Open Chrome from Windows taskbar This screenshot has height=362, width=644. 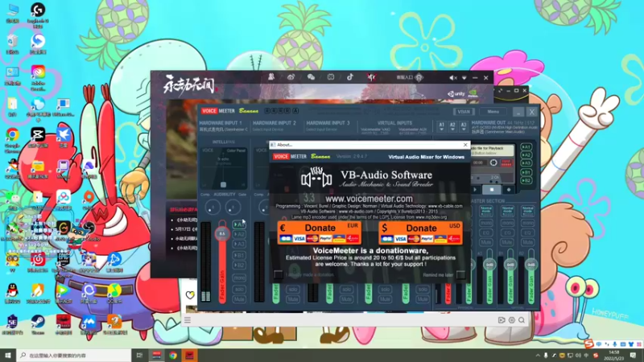click(173, 356)
